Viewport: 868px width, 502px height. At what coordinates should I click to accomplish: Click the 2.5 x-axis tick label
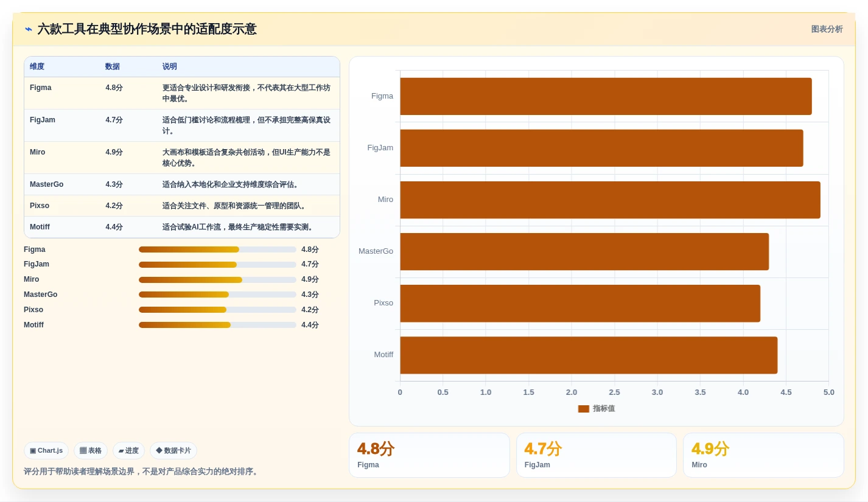(x=614, y=392)
